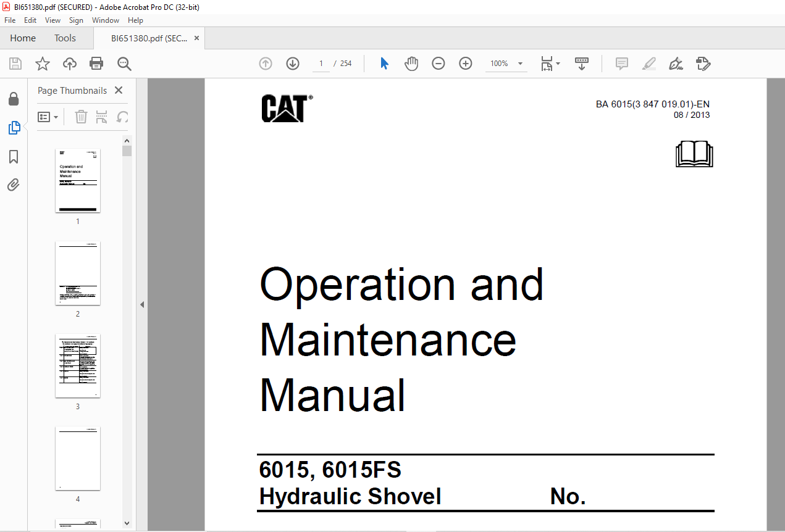This screenshot has width=785, height=532.
Task: Select the page 3 thumbnail
Action: (78, 366)
